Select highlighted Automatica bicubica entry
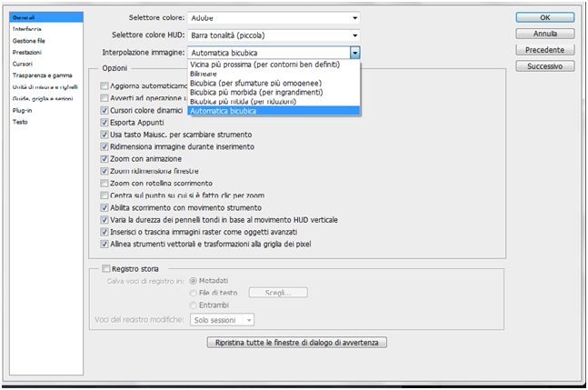The height and width of the screenshot is (390, 588). point(274,111)
